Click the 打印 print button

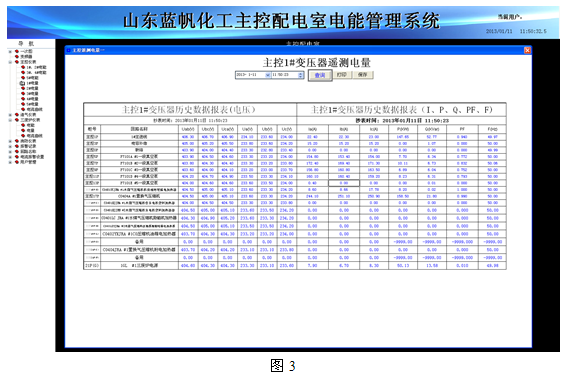pyautogui.click(x=342, y=75)
